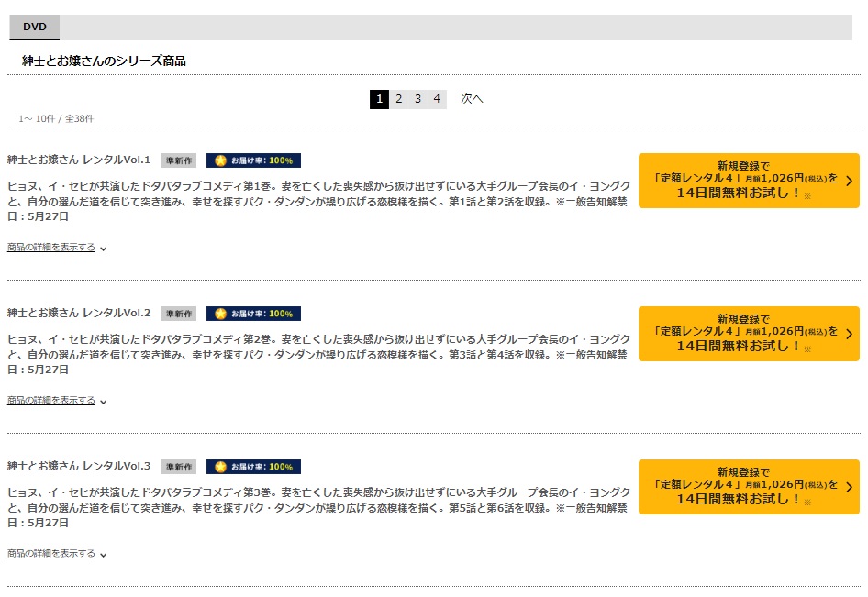The height and width of the screenshot is (597, 868).
Task: Click the お届け率: 100% text for Vol.1
Action: point(262,160)
